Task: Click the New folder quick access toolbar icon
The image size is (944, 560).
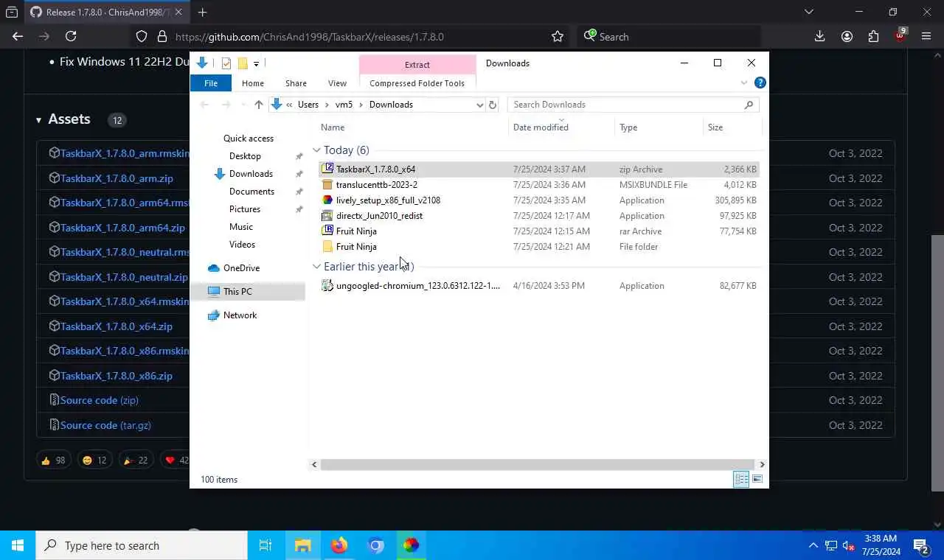Action: tap(242, 63)
